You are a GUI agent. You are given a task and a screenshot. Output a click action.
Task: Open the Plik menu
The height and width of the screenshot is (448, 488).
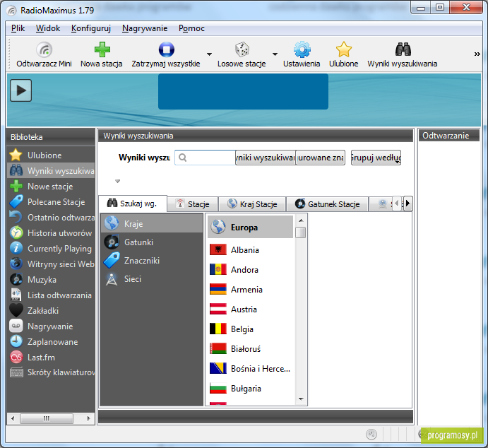pos(18,28)
